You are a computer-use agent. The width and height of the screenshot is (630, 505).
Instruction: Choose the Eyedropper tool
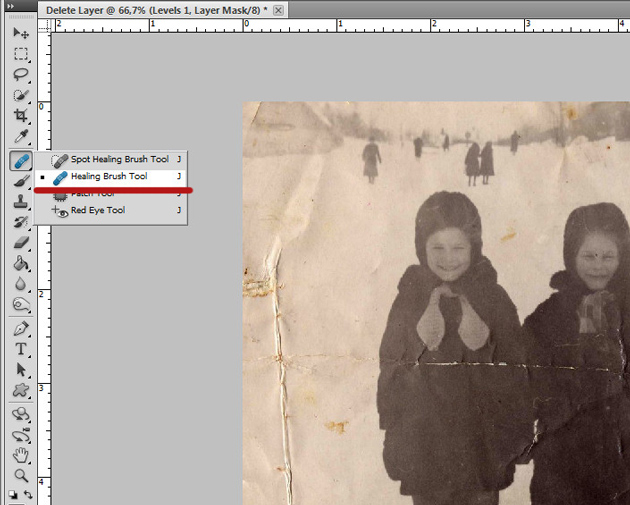tap(20, 138)
